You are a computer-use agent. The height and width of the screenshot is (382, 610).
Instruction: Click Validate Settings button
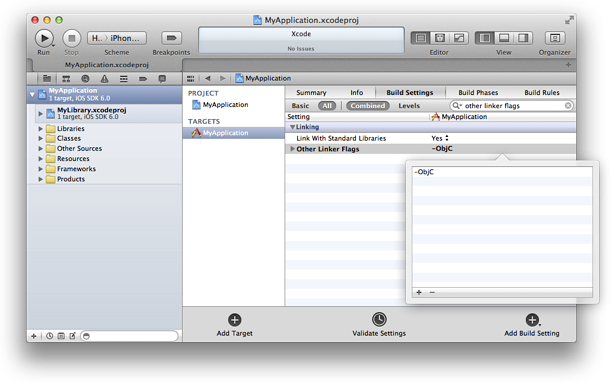pos(379,324)
